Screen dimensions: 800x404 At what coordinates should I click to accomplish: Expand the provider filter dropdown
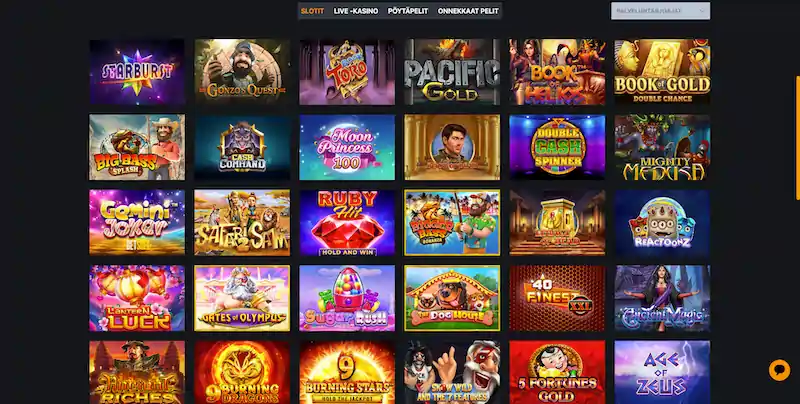click(x=660, y=11)
